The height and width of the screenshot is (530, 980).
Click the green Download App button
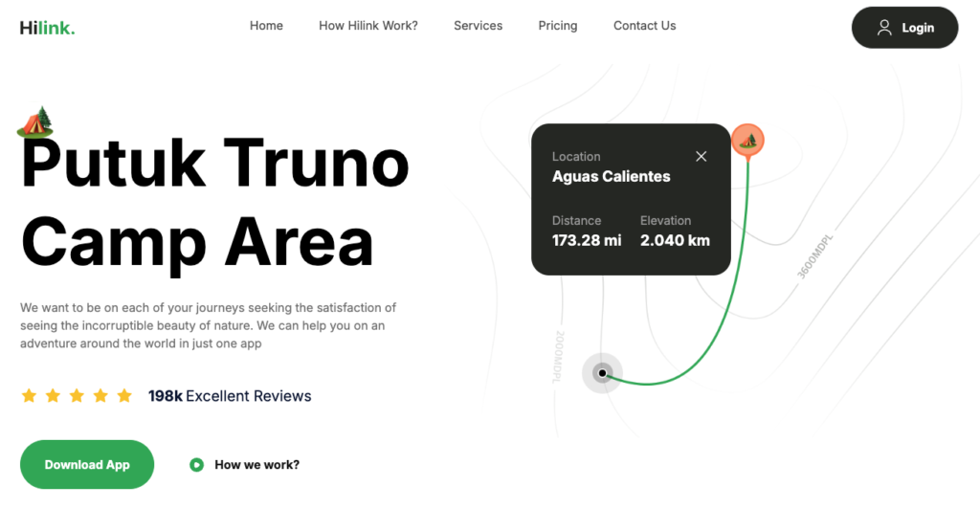click(87, 464)
